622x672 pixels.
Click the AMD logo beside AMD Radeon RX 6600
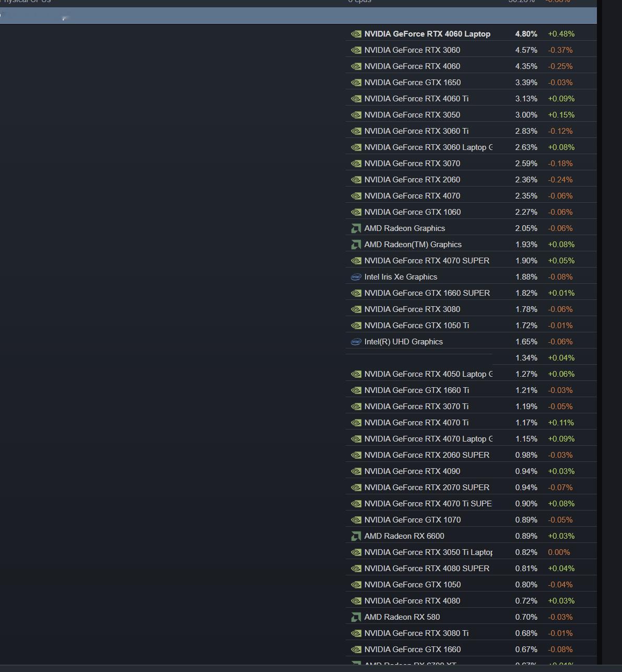pos(356,536)
